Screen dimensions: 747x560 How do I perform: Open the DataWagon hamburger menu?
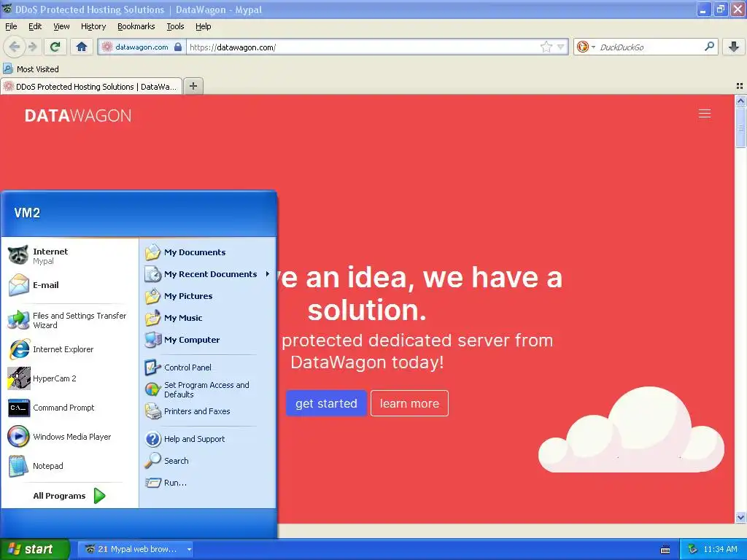705,113
